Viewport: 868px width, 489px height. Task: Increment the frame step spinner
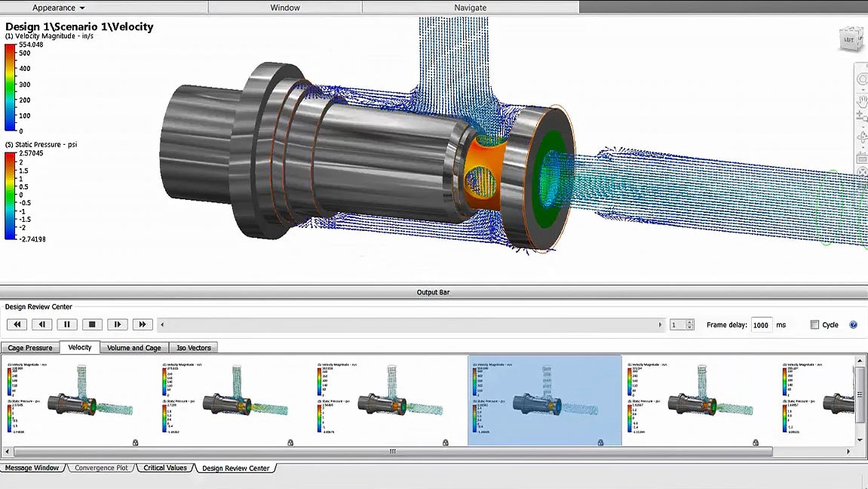(x=689, y=322)
